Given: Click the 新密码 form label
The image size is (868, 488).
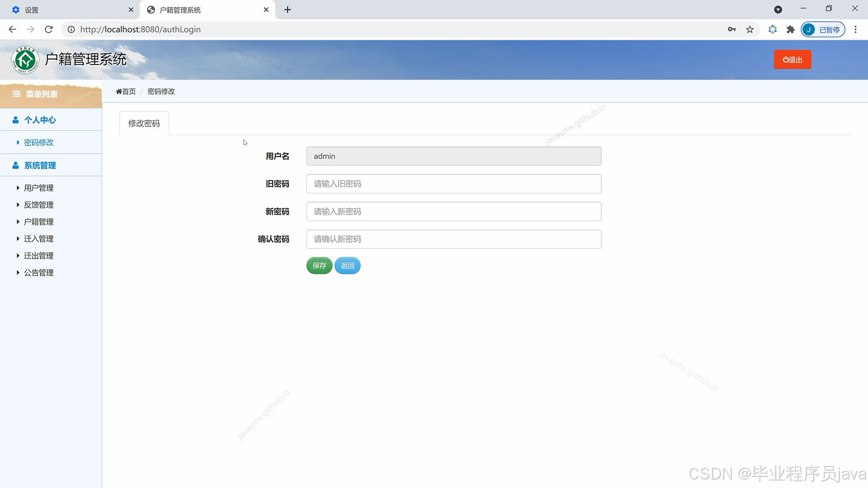Looking at the screenshot, I should (x=277, y=211).
